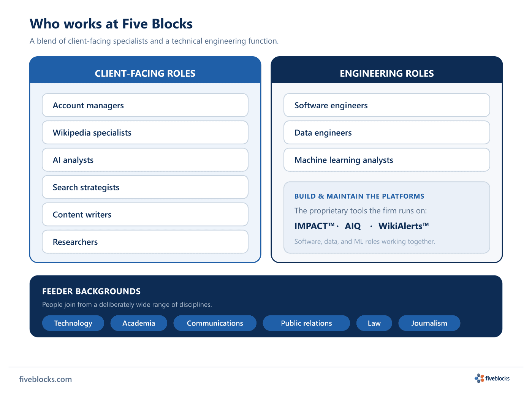Click the FEEDER BACKGROUNDS heading

coord(92,291)
